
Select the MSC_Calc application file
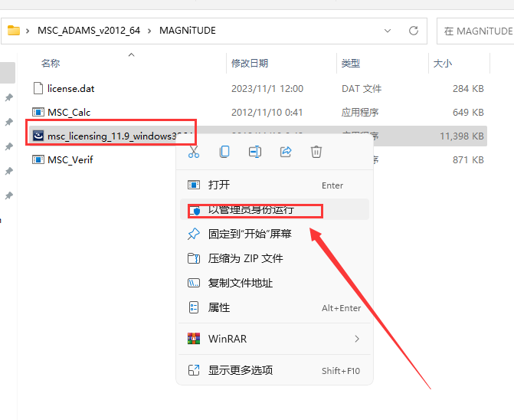pos(69,113)
